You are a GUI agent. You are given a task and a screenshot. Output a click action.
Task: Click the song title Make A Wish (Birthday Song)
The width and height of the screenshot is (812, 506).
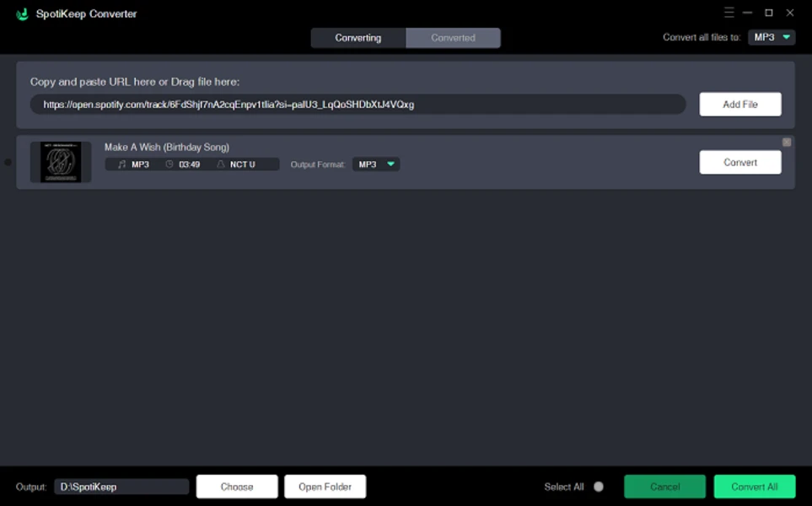coord(167,147)
